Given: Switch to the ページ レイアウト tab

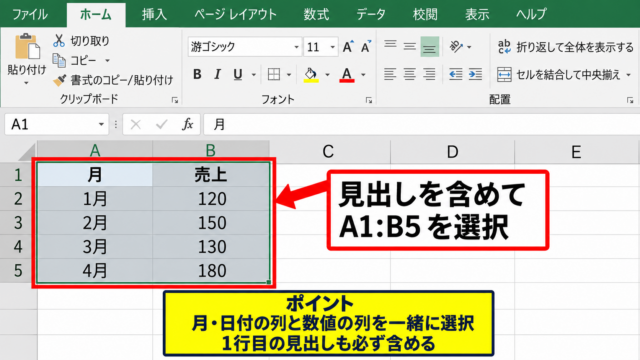Looking at the screenshot, I should 235,14.
